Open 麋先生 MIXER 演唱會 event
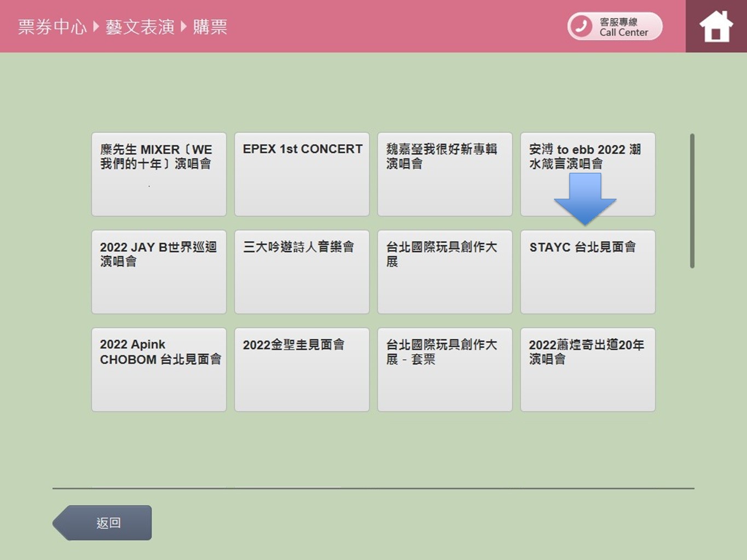The width and height of the screenshot is (747, 560). tap(159, 174)
